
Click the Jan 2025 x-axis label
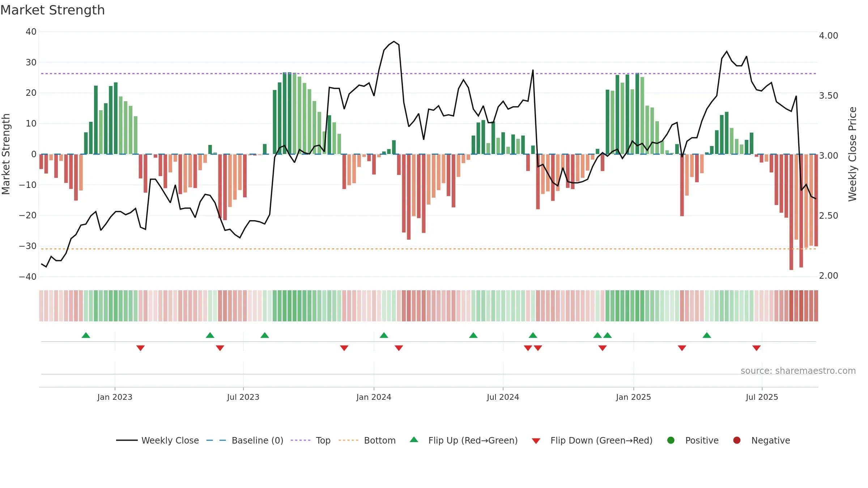[633, 397]
